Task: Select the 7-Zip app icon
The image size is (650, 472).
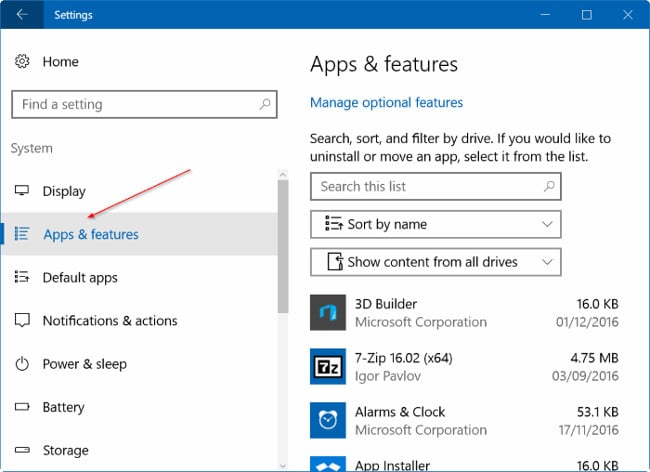Action: (x=328, y=366)
